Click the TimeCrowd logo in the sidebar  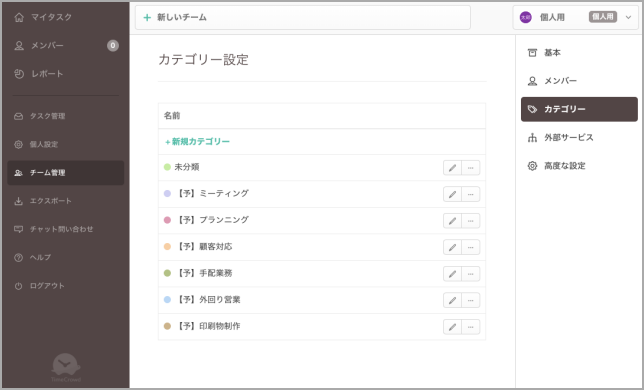(x=66, y=367)
